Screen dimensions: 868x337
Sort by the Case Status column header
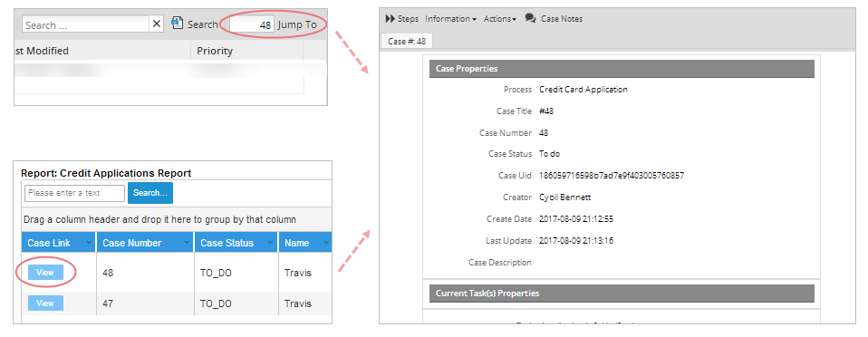(x=227, y=243)
